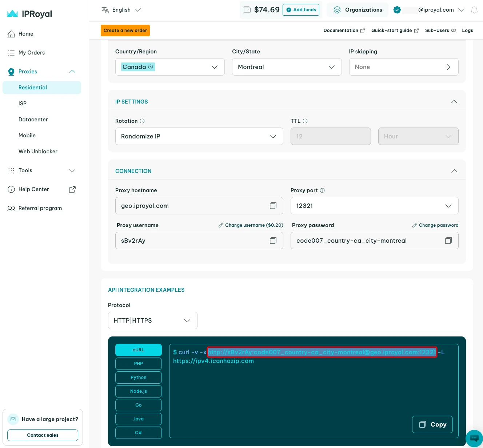The width and height of the screenshot is (483, 448).
Task: Open the City/State Montreal dropdown
Action: point(287,67)
